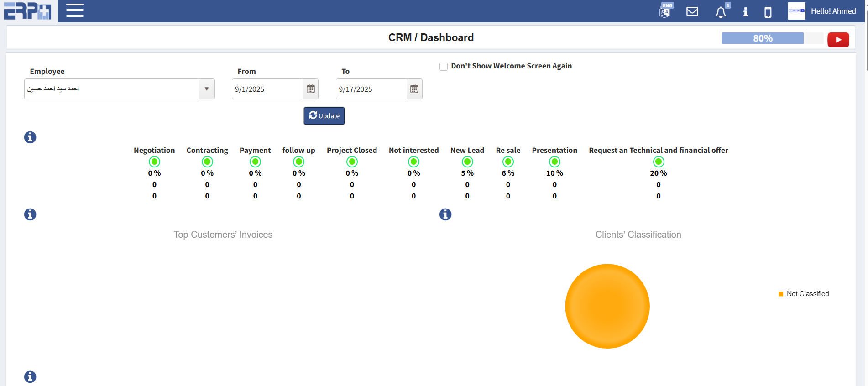Open the From date calendar picker

[x=311, y=89]
